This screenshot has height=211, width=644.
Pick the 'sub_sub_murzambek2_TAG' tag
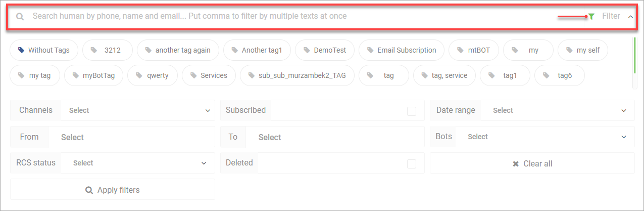tap(297, 75)
